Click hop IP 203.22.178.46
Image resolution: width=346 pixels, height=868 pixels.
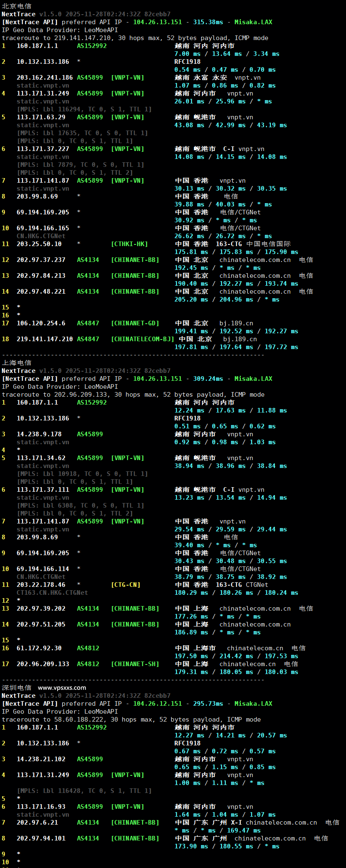41,585
